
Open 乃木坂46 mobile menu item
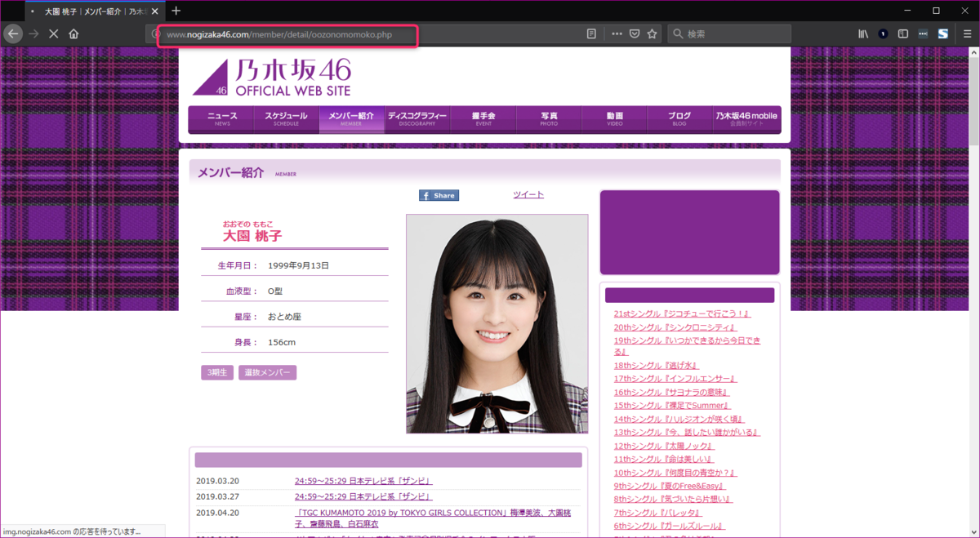click(x=746, y=119)
